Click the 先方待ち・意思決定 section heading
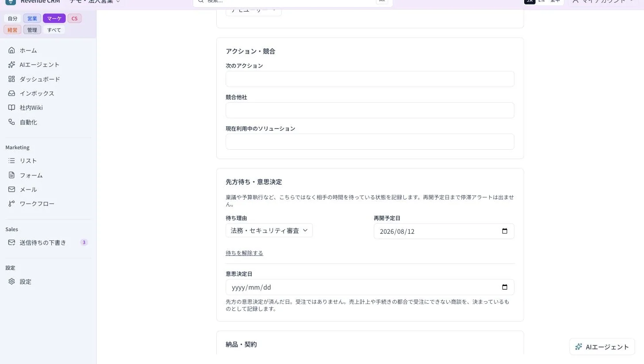644x364 pixels. tap(254, 182)
